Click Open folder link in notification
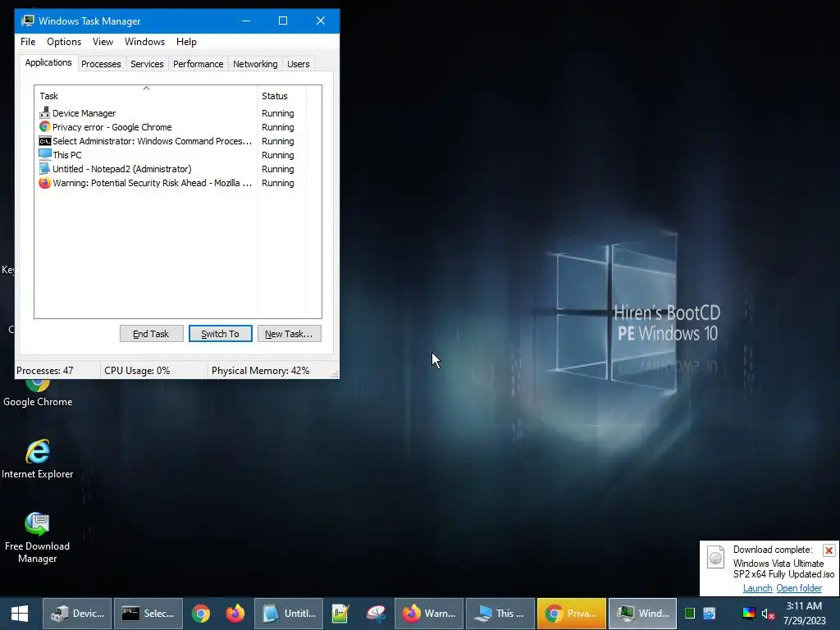Image resolution: width=840 pixels, height=630 pixels. coord(799,588)
